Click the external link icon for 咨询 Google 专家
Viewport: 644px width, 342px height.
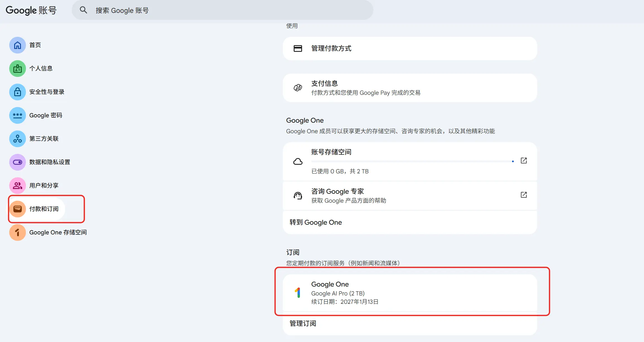[524, 195]
